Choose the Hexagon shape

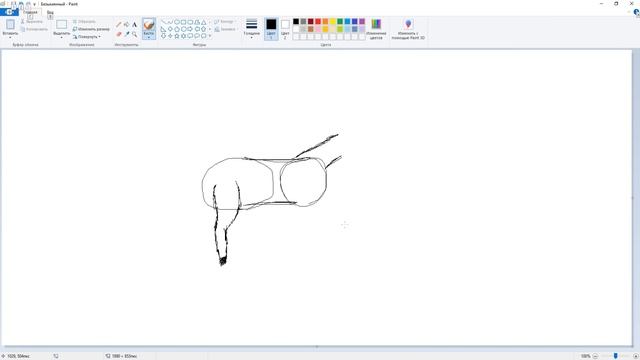coord(184,29)
